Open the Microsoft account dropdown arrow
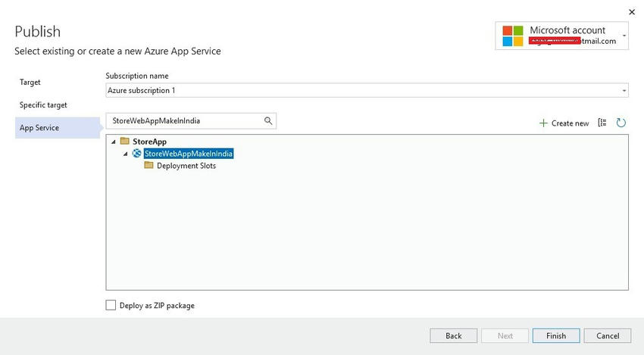Screen dimensions: 644x355 click(624, 36)
